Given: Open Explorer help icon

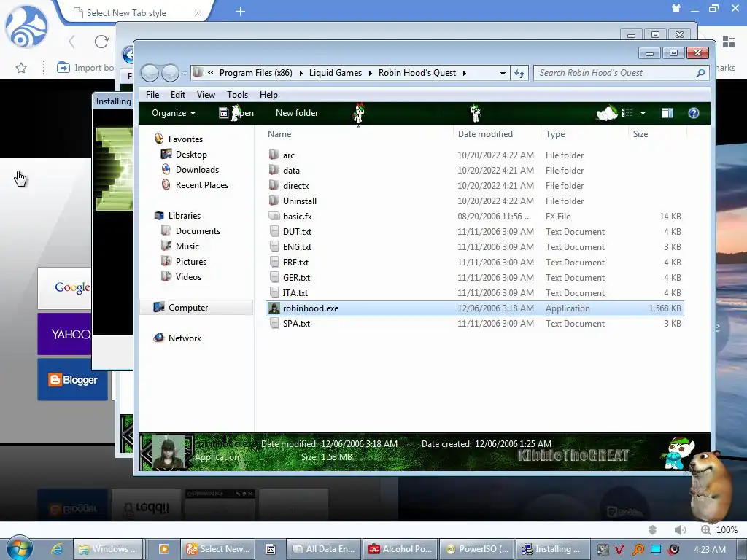Looking at the screenshot, I should click(x=694, y=113).
